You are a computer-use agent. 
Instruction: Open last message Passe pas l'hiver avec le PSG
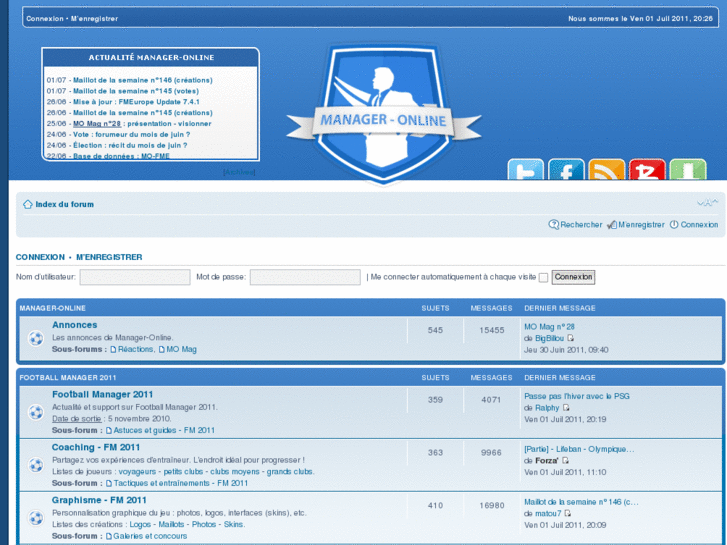click(577, 396)
